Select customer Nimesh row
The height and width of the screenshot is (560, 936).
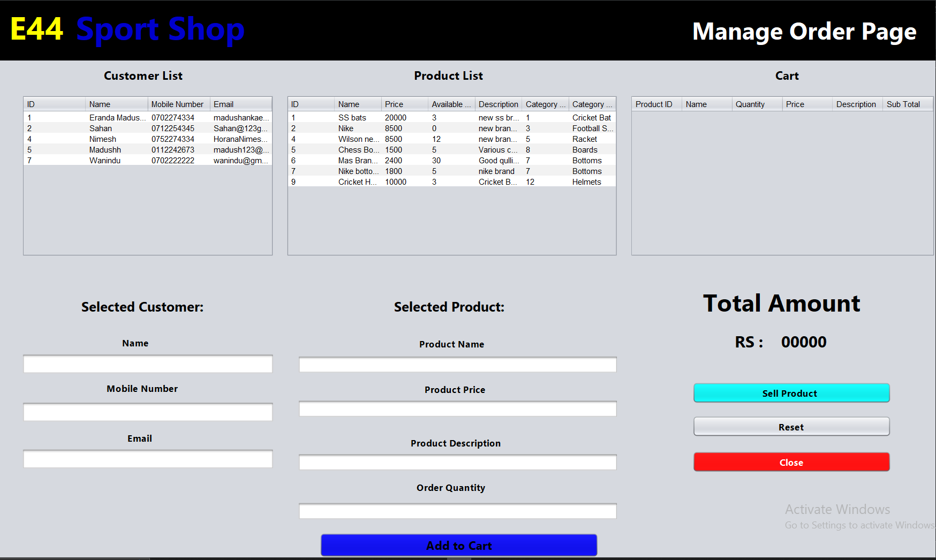click(x=103, y=139)
